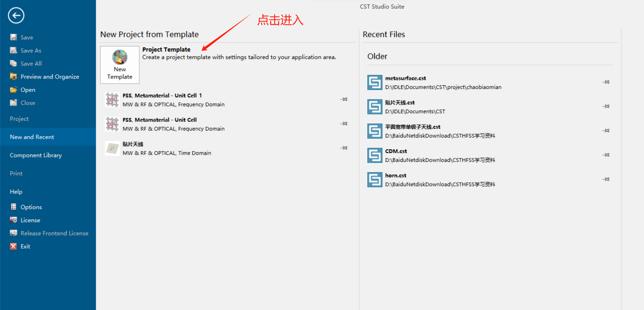Click the CDM.cst file icon
The image size is (644, 310).
pyautogui.click(x=375, y=156)
